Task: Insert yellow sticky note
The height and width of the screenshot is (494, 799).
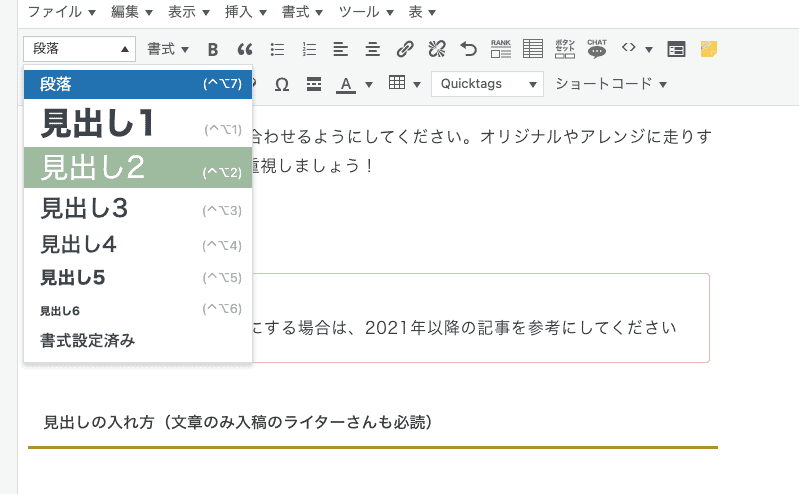Action: click(x=709, y=49)
